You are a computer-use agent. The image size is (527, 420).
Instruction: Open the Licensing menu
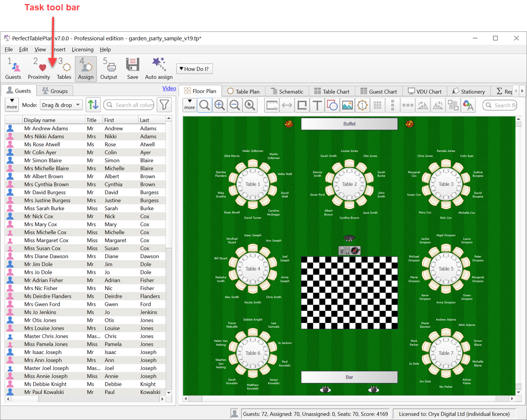click(82, 49)
